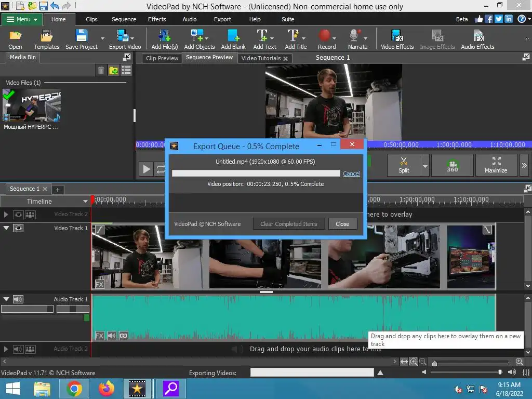532x399 pixels.
Task: Open a project with the Open icon
Action: pos(15,39)
